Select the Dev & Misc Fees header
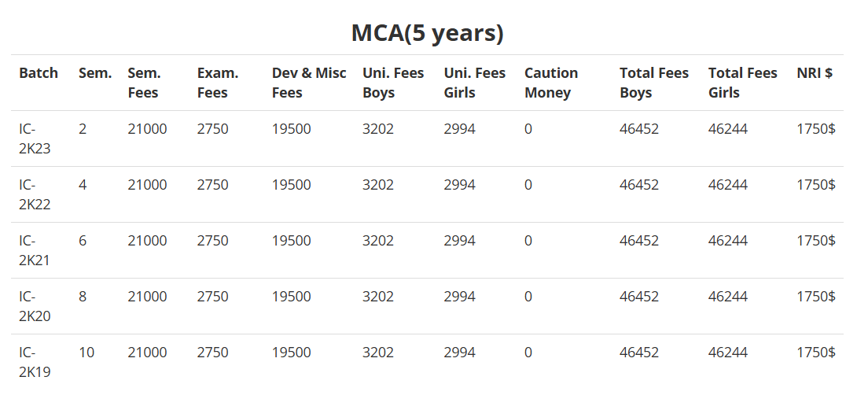This screenshot has height=410, width=868. [309, 83]
